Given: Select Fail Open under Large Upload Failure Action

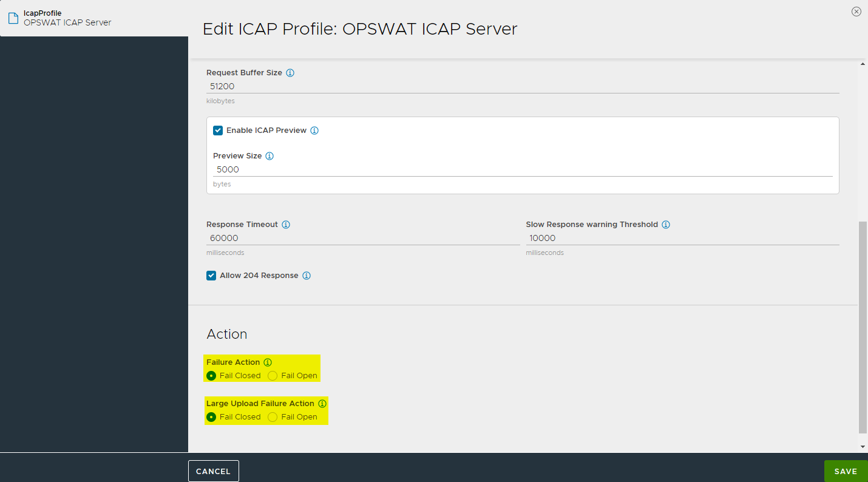Looking at the screenshot, I should [x=273, y=417].
